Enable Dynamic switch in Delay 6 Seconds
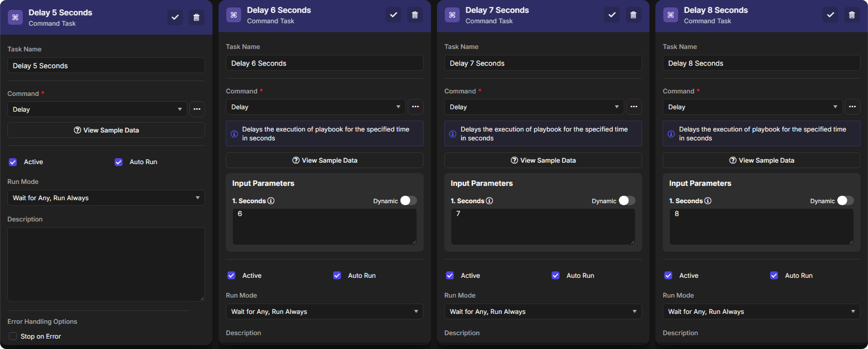This screenshot has width=868, height=349. pos(408,201)
